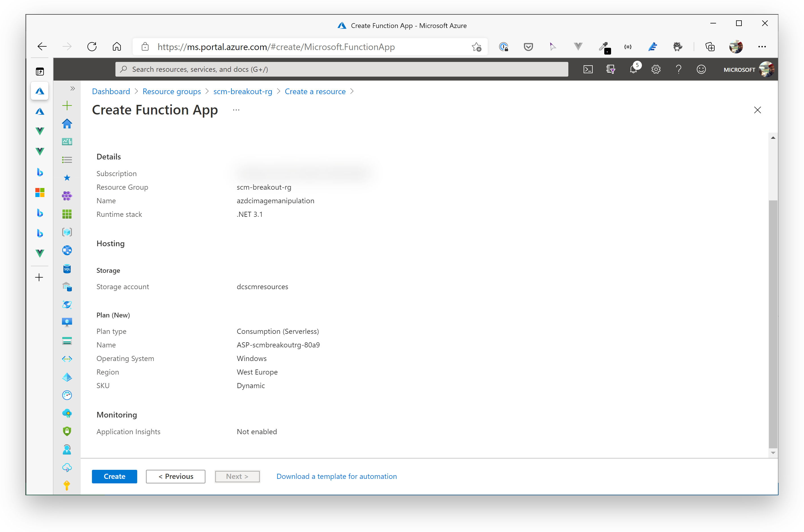804x532 pixels.
Task: Open browser settings and more menu
Action: click(762, 46)
